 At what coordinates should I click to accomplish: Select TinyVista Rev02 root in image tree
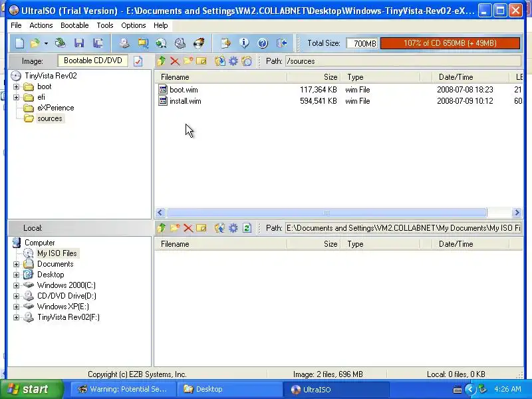[x=51, y=76]
